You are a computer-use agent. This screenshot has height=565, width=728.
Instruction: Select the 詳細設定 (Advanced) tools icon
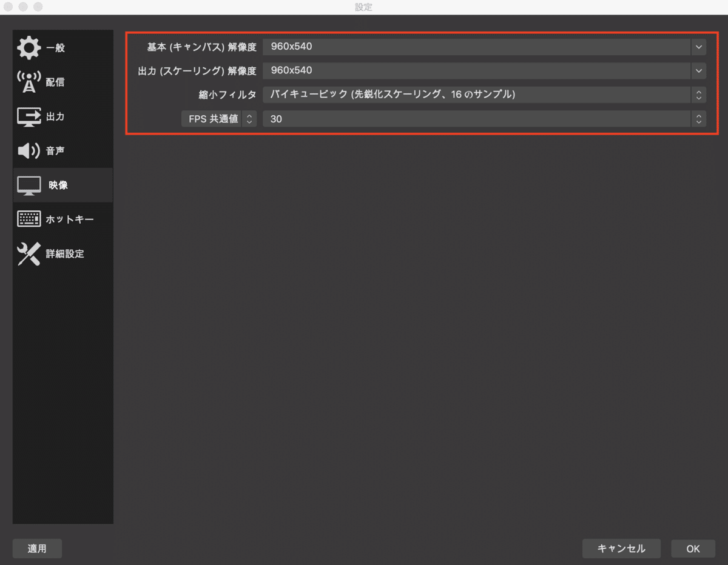click(x=28, y=253)
